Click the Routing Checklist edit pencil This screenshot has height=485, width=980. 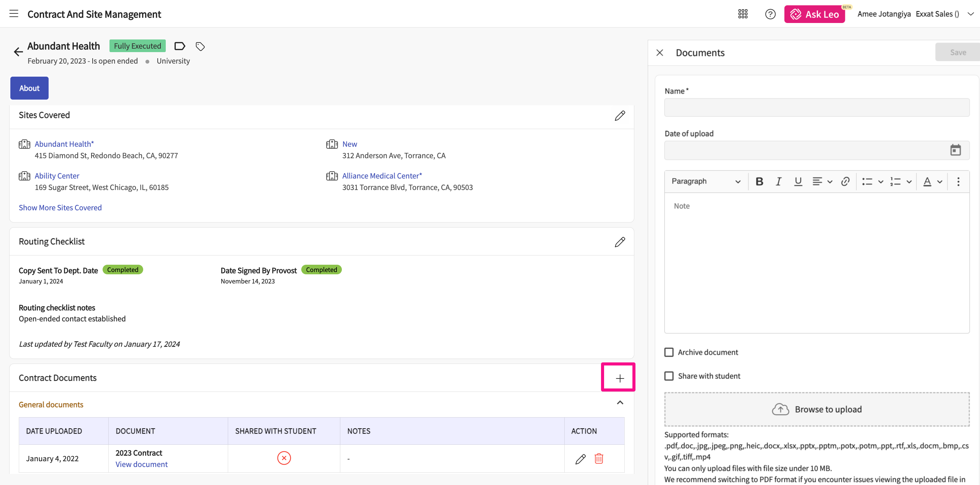(619, 242)
